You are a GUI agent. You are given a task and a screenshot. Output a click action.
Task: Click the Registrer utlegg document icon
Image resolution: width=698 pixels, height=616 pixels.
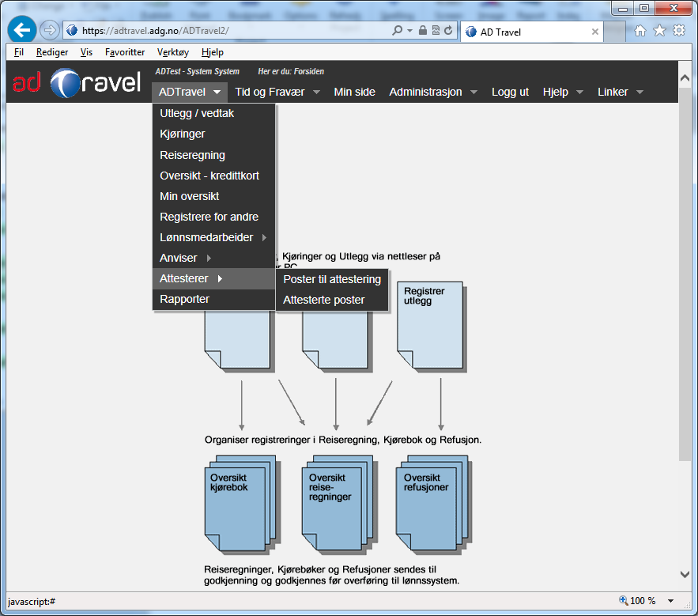coord(429,324)
